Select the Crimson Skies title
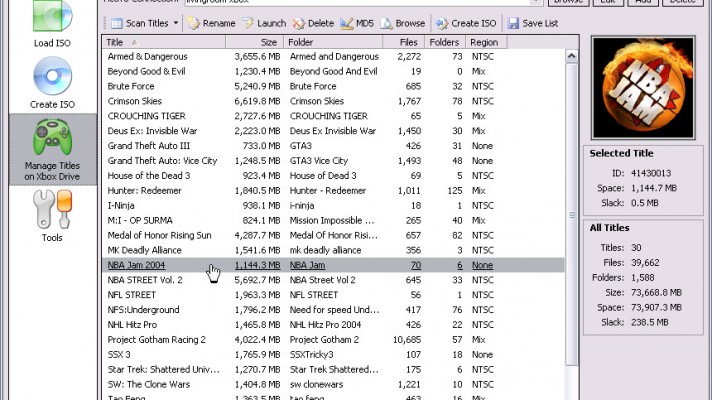Screen dimensions: 712x400 pos(134,101)
